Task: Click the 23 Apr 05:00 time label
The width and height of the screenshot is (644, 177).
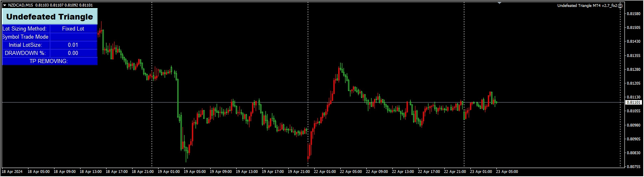Action: (507, 172)
